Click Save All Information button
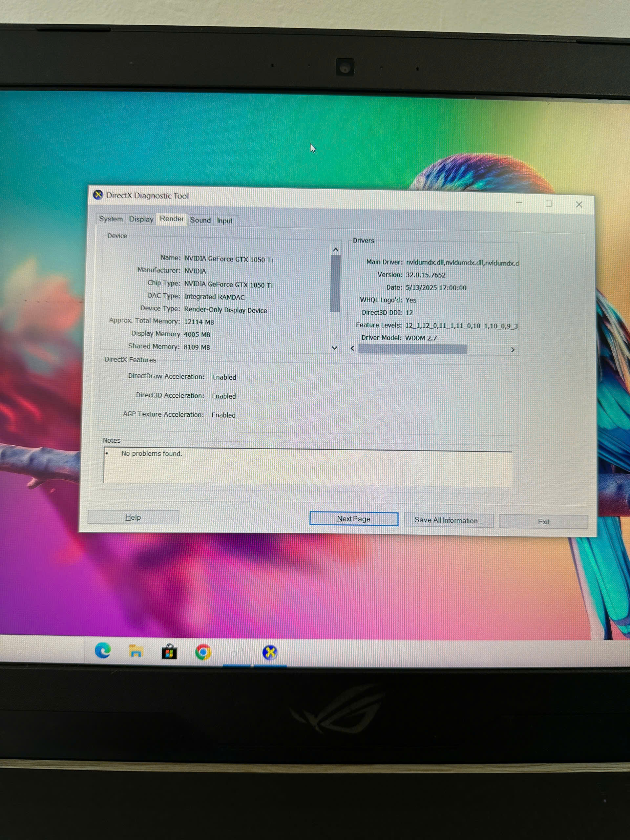Viewport: 630px width, 840px height. click(x=448, y=520)
